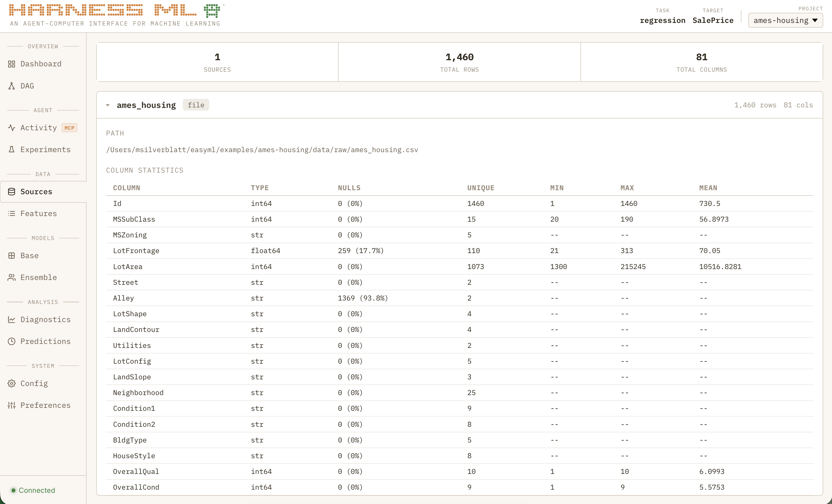Switch to the Base models view
This screenshot has height=504, width=832.
(x=29, y=255)
